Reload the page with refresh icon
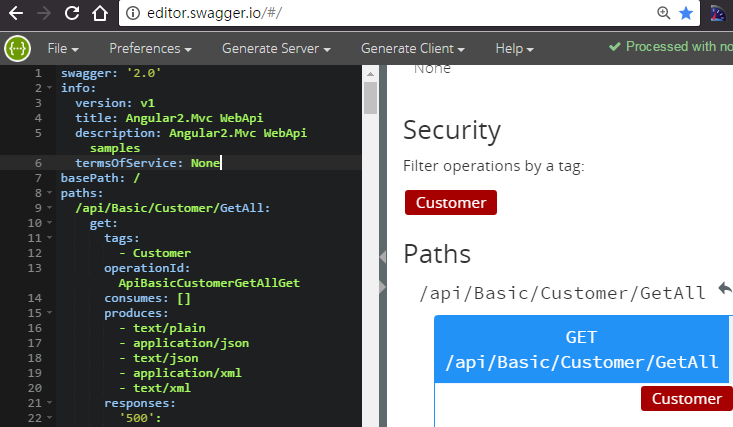The image size is (733, 427). point(72,13)
